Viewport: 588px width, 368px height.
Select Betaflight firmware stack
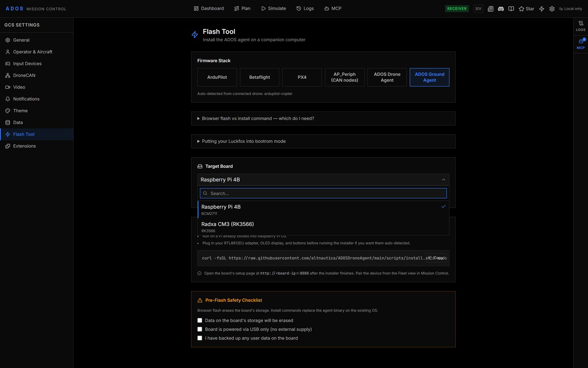pyautogui.click(x=259, y=77)
